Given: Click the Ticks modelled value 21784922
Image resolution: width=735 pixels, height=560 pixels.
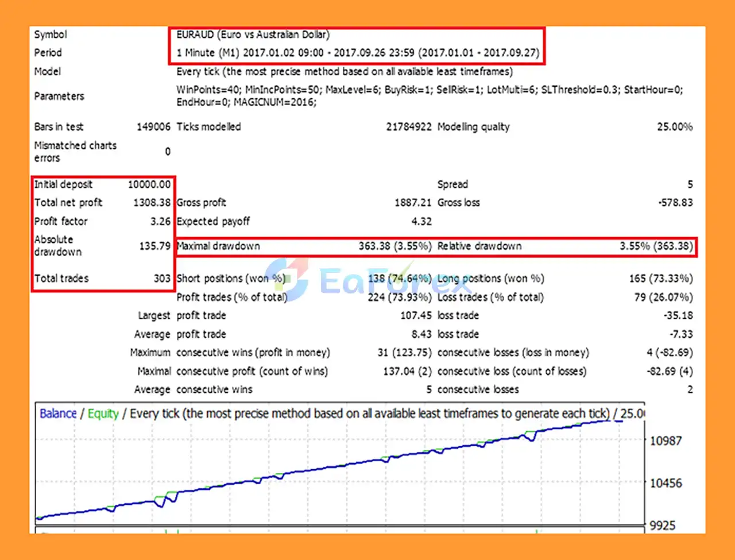Looking at the screenshot, I should coord(408,127).
